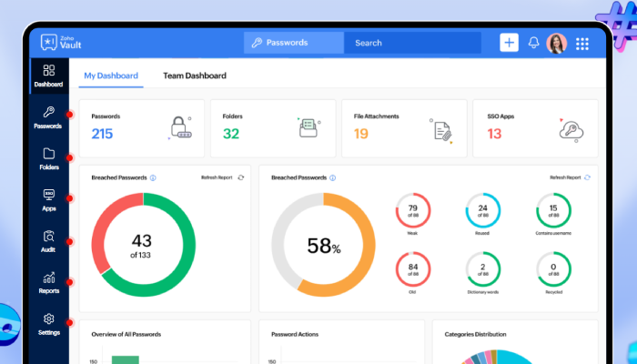Click the plus add button
The image size is (637, 364).
(509, 43)
